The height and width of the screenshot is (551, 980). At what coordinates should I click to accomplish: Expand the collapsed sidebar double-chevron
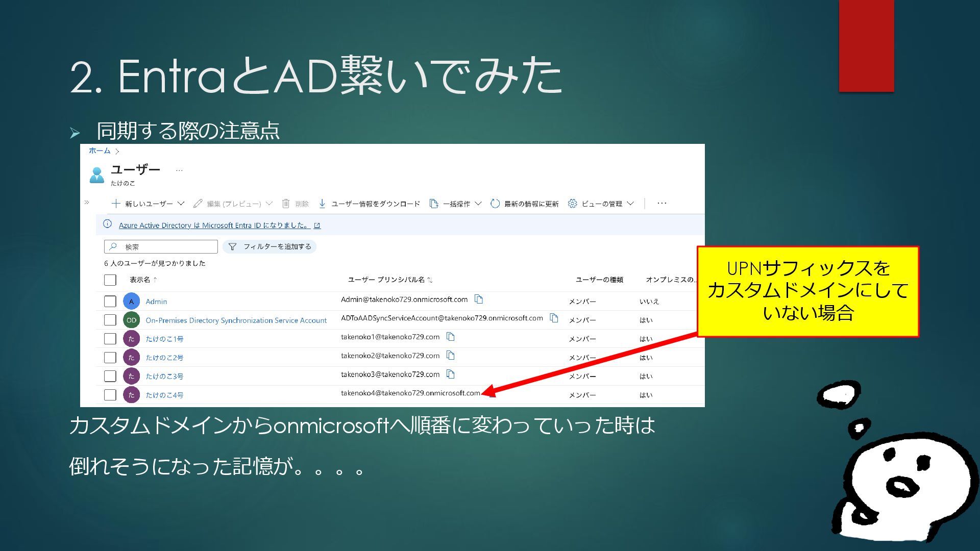click(x=87, y=203)
